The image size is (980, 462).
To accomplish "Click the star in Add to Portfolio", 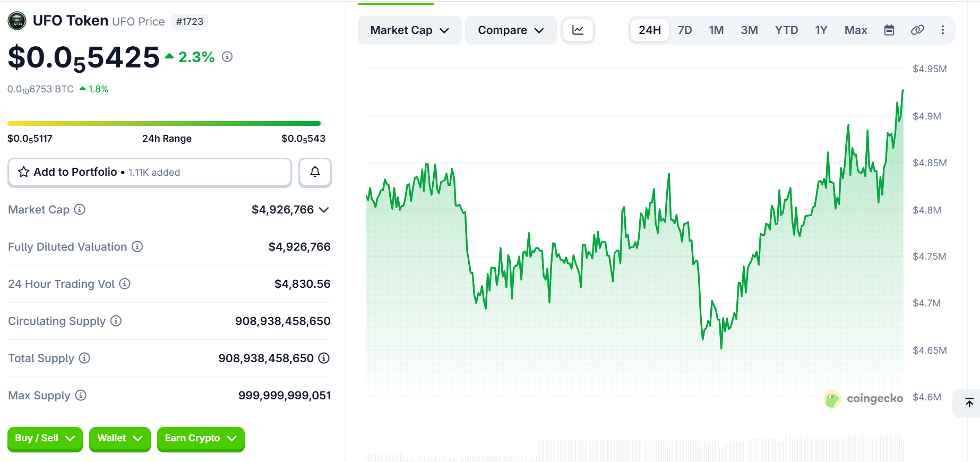I will pos(23,172).
